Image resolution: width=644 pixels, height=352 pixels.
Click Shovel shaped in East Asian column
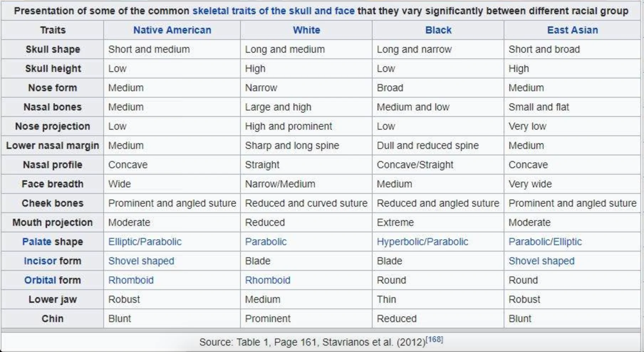tap(541, 261)
